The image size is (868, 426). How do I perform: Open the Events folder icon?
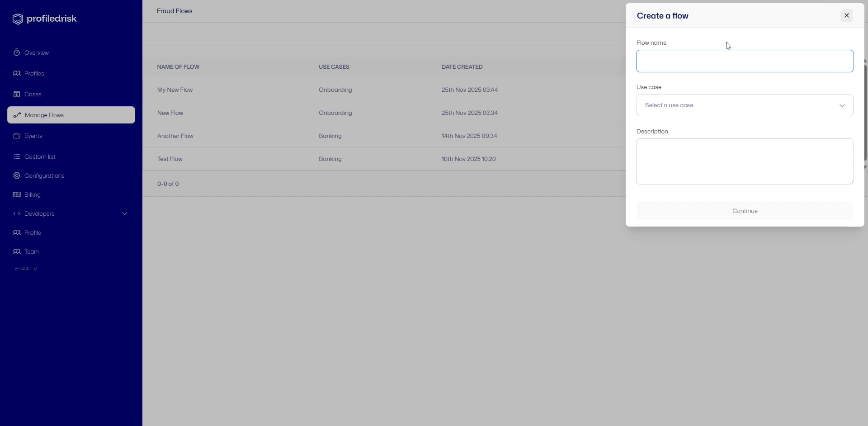(17, 136)
